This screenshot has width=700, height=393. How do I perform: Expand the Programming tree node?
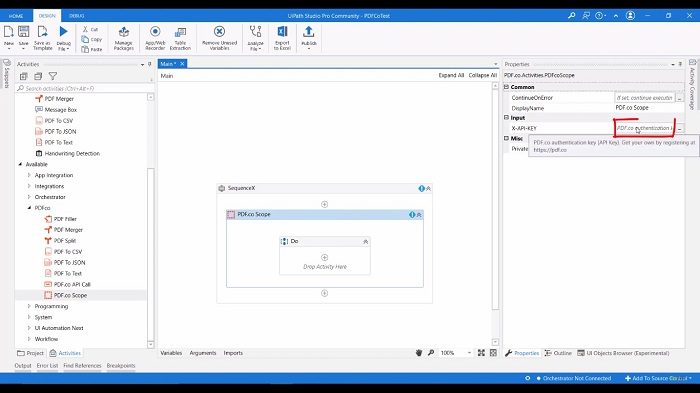point(29,306)
